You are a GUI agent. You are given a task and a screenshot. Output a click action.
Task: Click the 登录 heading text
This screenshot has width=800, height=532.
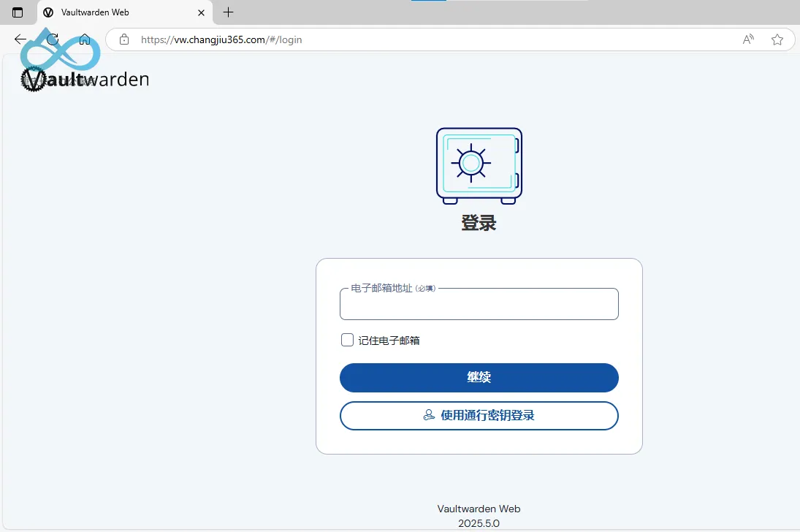pyautogui.click(x=479, y=223)
